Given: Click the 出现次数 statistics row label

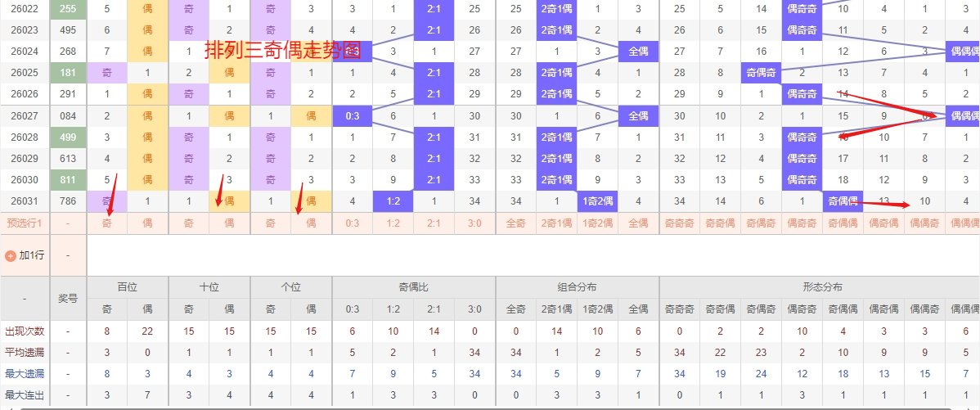Looking at the screenshot, I should coord(25,331).
